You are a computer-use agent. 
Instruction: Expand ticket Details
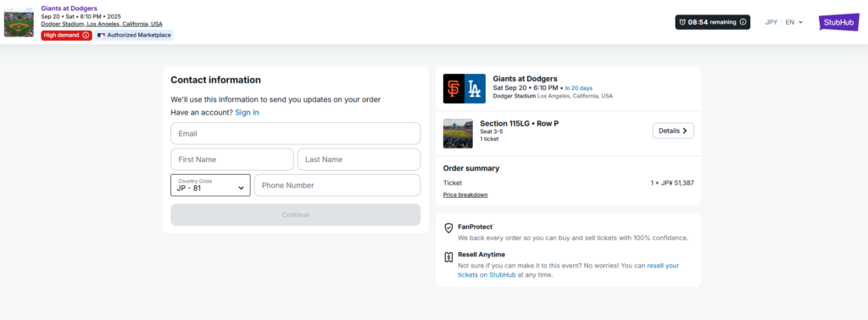coord(673,131)
